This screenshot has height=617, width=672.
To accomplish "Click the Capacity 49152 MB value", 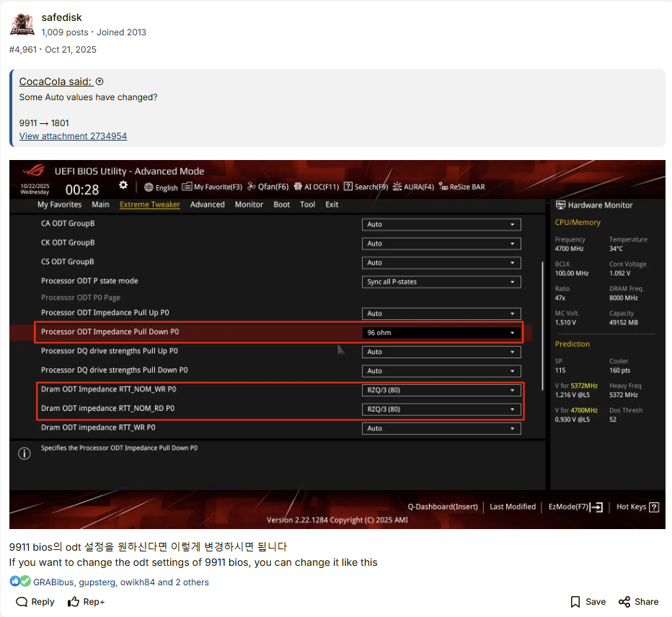I will click(x=624, y=323).
